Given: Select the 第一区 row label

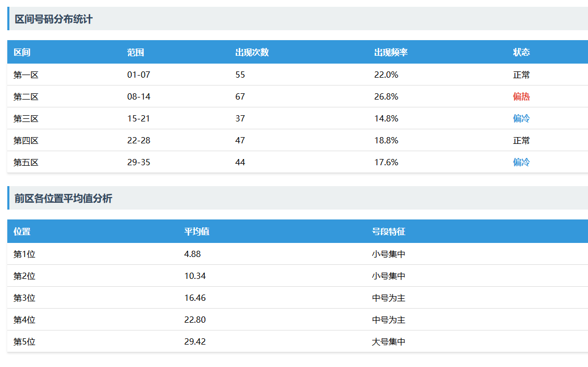Looking at the screenshot, I should tap(26, 75).
